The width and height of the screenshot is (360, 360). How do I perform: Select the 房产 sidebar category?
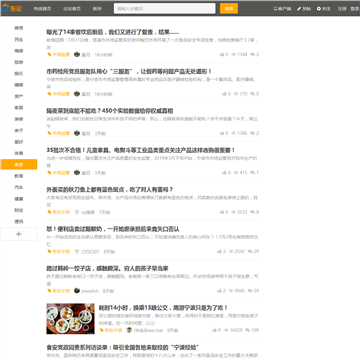pos(19,96)
